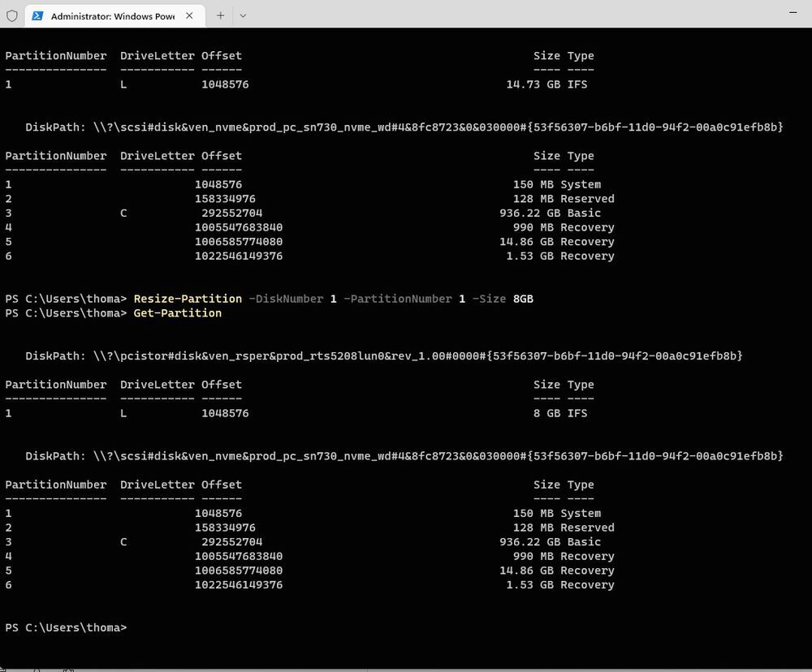Click the 14.73 GB IFS size value
812x672 pixels.
pos(533,84)
